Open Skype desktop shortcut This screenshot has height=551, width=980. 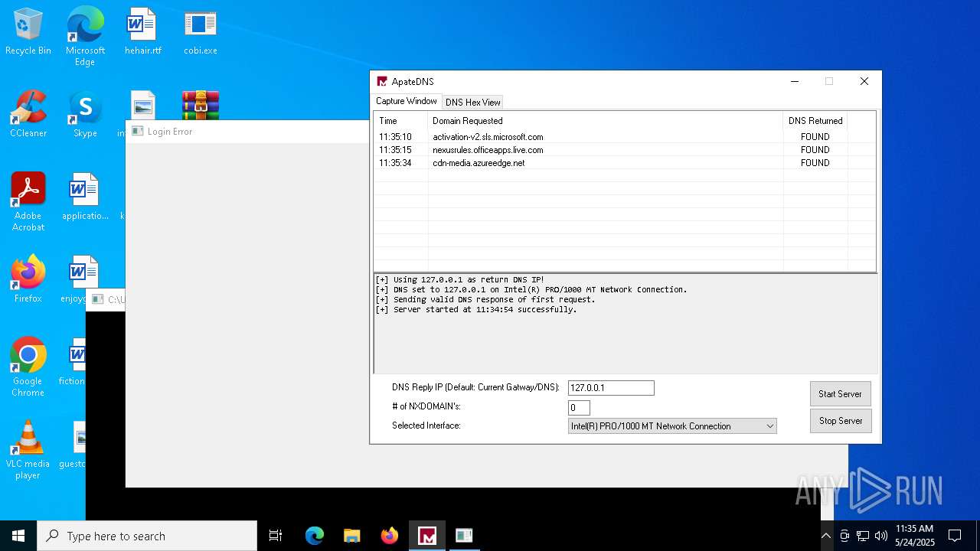[x=85, y=115]
